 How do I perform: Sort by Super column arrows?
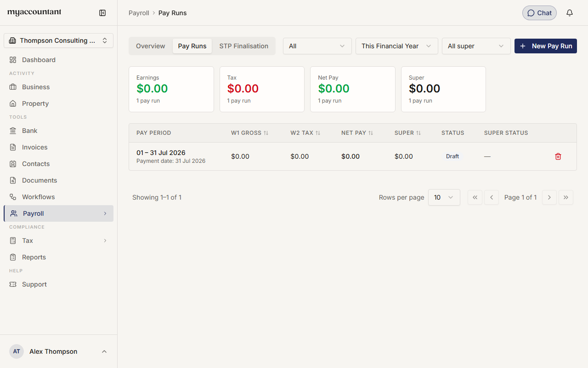pos(418,133)
